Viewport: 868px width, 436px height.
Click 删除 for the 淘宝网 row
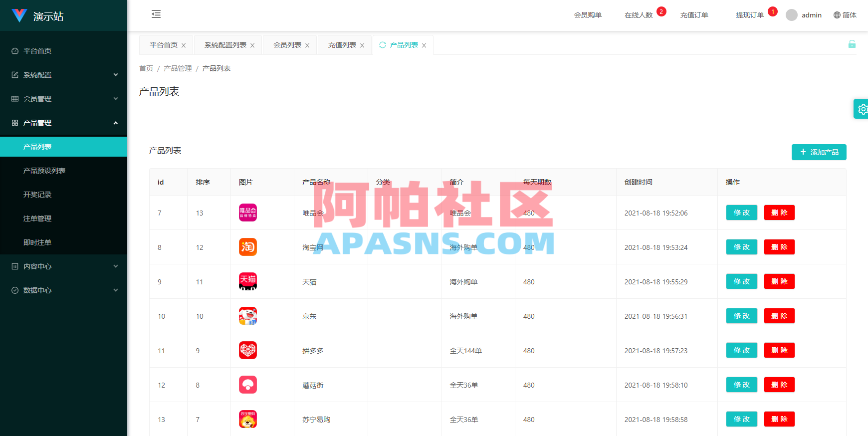click(x=779, y=247)
